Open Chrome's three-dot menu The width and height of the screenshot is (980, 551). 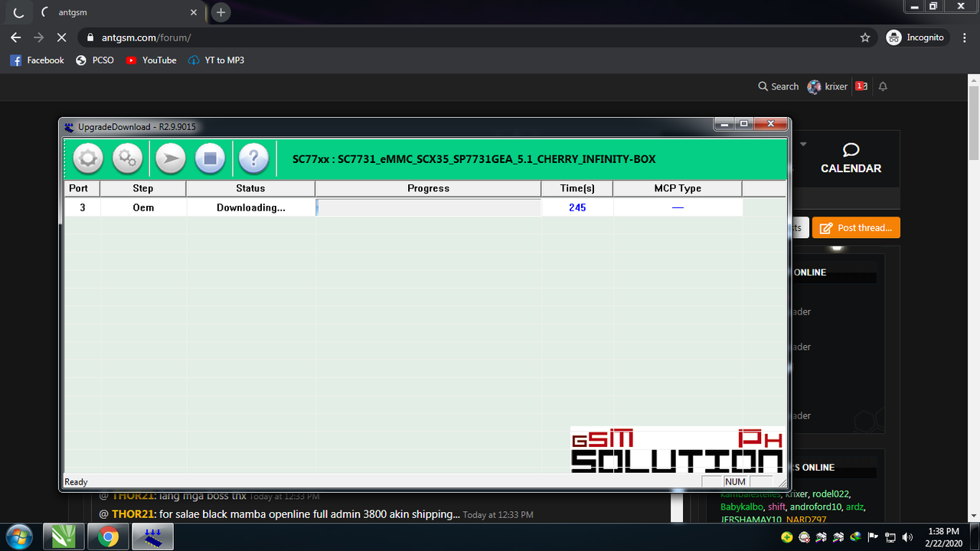pyautogui.click(x=965, y=37)
